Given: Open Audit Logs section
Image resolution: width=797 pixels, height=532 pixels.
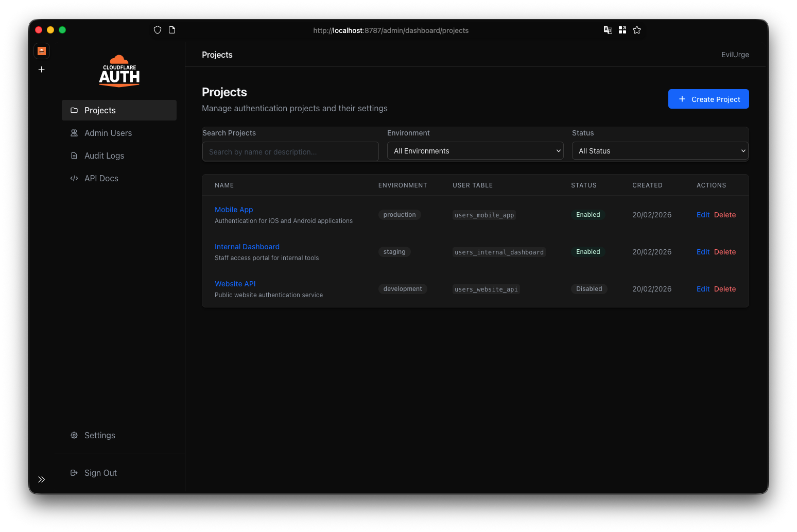Looking at the screenshot, I should click(119, 156).
